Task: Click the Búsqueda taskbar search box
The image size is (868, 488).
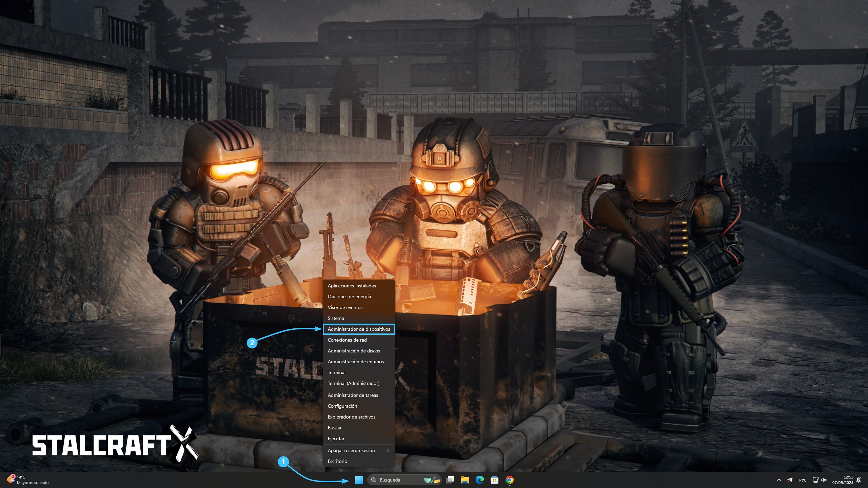Action: point(404,480)
